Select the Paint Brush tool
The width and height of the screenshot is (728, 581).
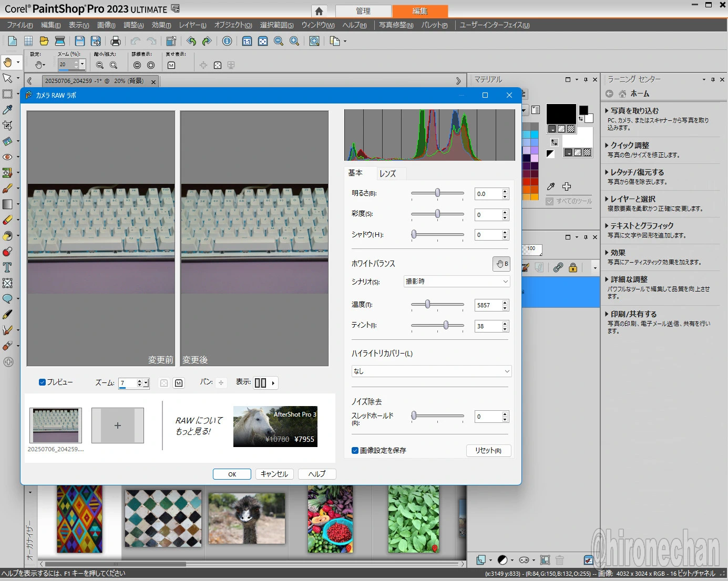pos(7,188)
